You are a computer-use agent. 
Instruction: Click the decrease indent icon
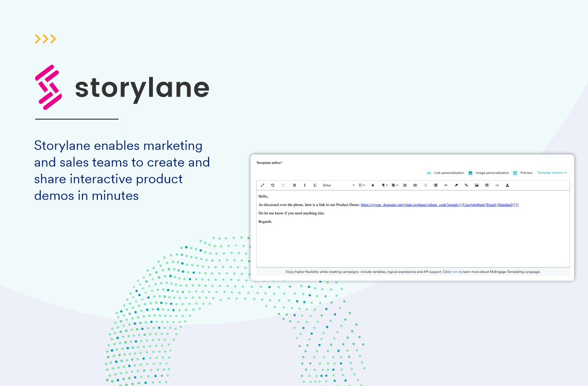(x=425, y=185)
